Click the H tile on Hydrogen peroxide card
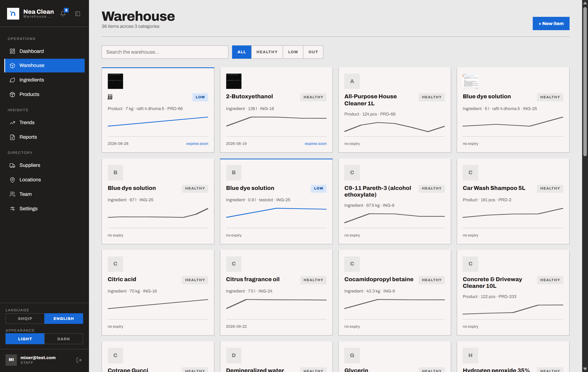This screenshot has width=588, height=372. point(470,355)
